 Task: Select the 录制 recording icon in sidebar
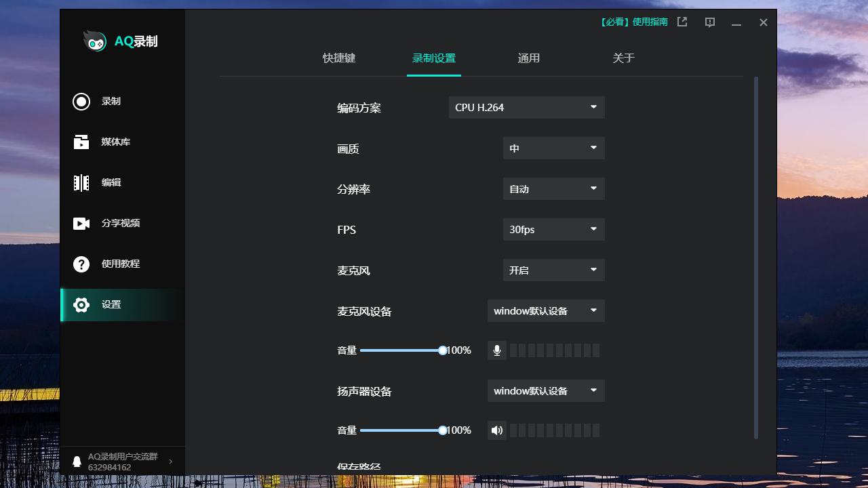click(x=81, y=101)
